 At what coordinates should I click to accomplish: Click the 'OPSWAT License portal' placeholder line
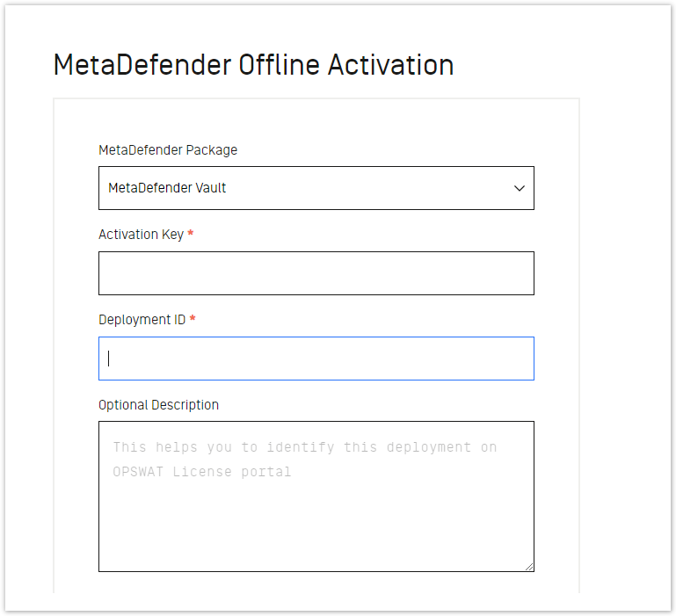tap(202, 472)
